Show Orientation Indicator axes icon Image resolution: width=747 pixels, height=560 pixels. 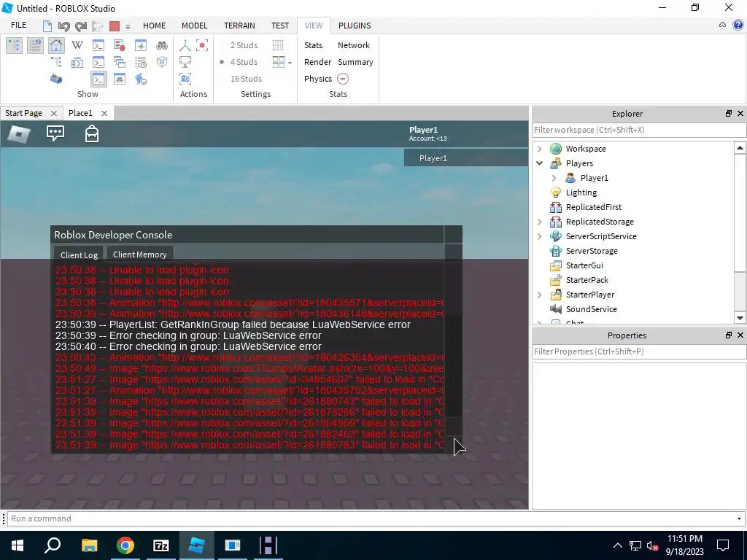[185, 45]
